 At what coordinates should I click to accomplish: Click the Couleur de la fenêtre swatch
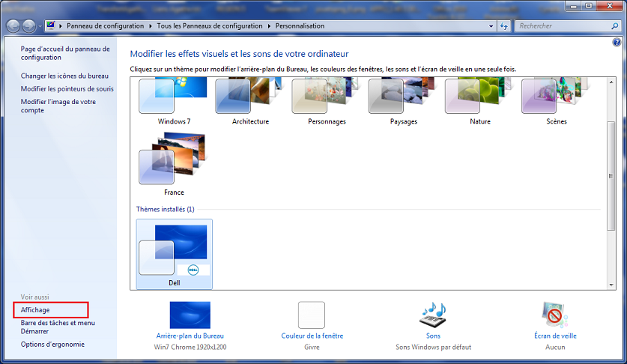click(312, 315)
